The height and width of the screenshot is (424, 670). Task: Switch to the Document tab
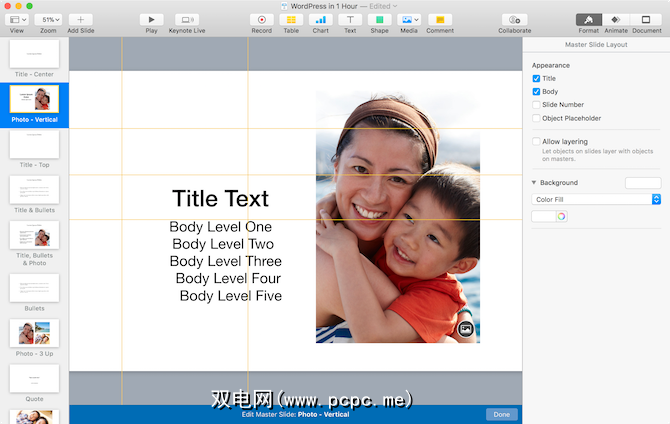(646, 19)
